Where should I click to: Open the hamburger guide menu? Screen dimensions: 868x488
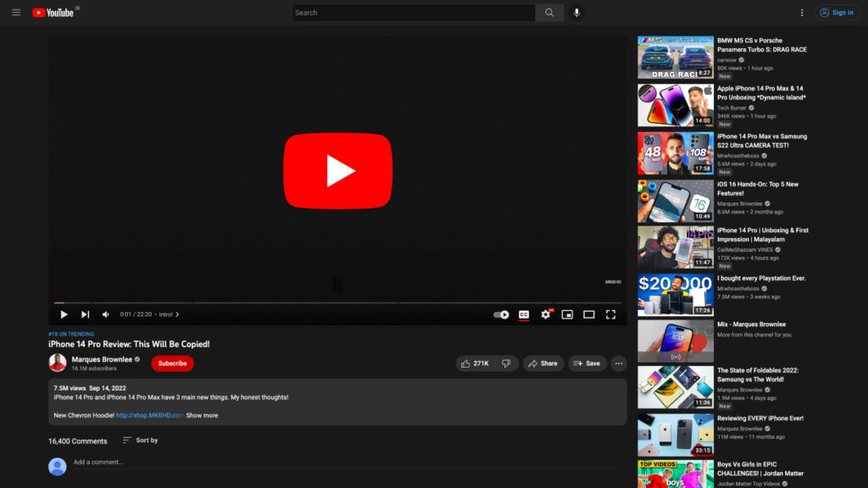16,13
